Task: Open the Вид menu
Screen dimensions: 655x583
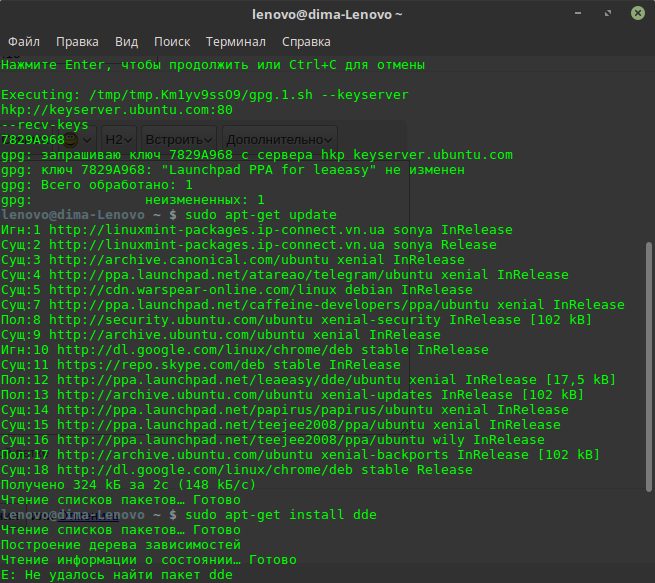Action: tap(126, 42)
